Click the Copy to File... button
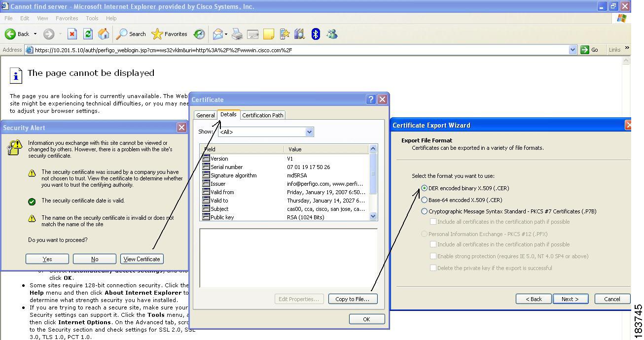 pos(353,299)
